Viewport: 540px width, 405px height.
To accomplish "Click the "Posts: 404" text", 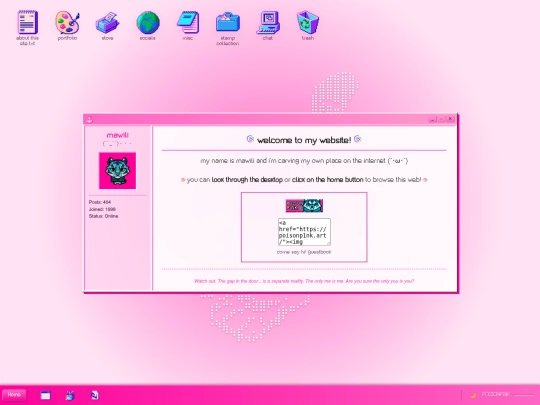I will coord(100,202).
